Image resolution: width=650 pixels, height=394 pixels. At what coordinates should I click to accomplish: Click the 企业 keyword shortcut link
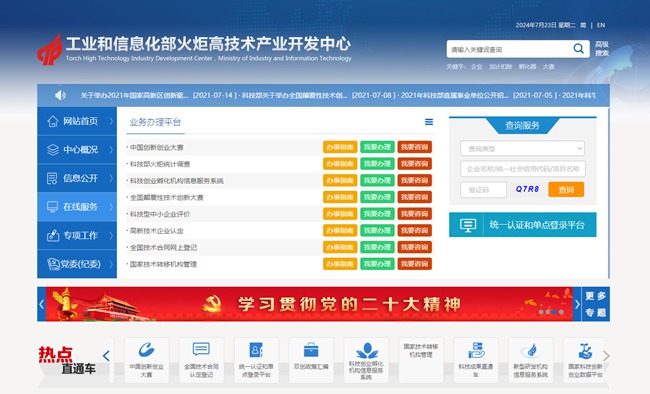(x=477, y=67)
